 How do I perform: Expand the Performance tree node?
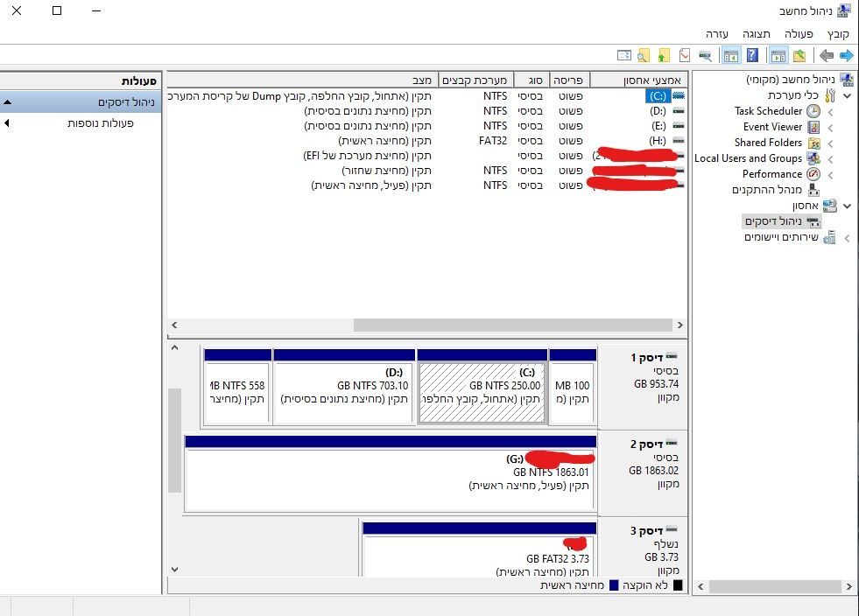point(830,175)
